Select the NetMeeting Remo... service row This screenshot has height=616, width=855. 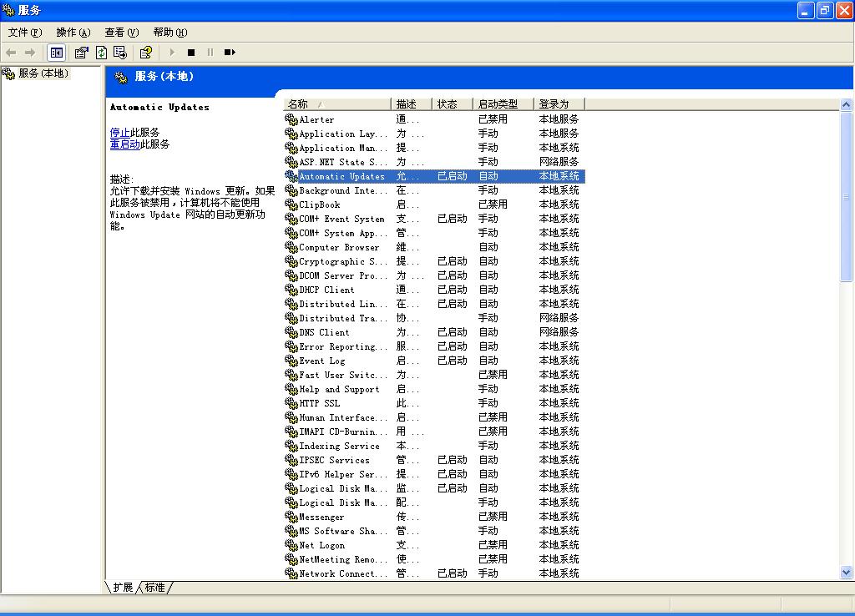point(434,558)
